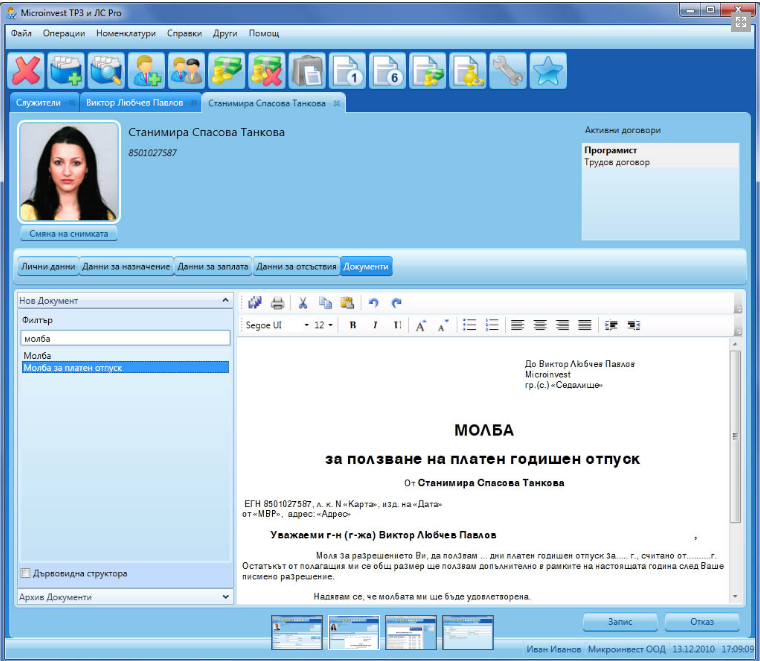The width and height of the screenshot is (760, 661).
Task: Undo last edit in document editor
Action: (x=373, y=303)
